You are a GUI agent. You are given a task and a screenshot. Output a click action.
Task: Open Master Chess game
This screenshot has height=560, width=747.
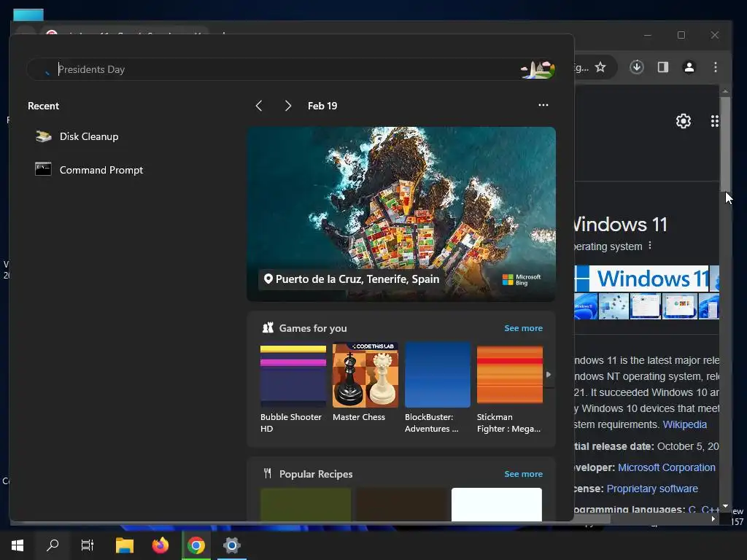pos(365,382)
